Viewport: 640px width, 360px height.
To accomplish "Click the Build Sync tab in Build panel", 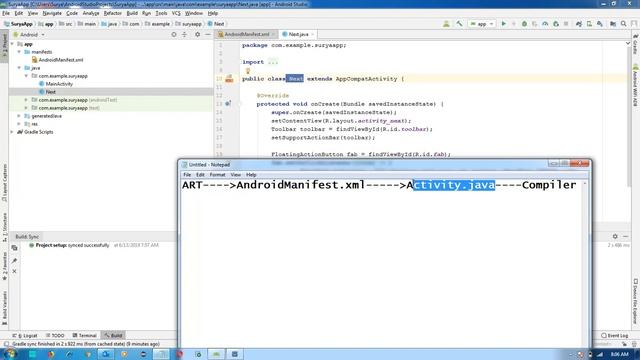I will tap(27, 237).
